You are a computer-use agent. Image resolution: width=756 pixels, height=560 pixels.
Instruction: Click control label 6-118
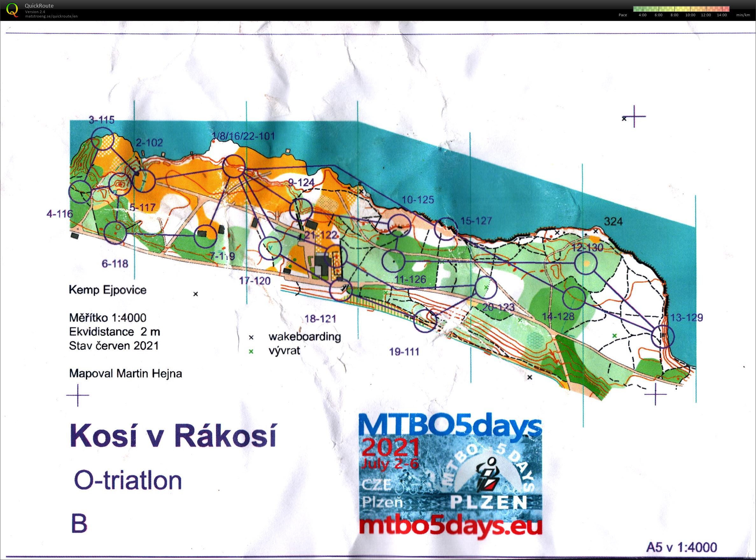coord(115,264)
